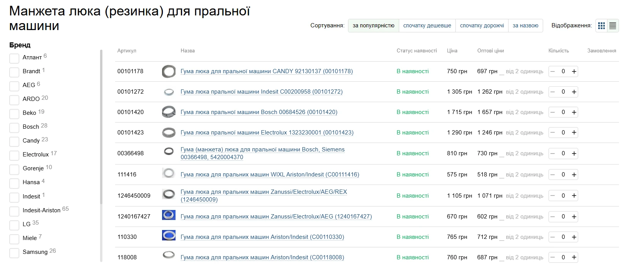Open thumbnail of Electrolux 1323230001 gasket
Screen dimensions: 644x267
click(x=169, y=133)
